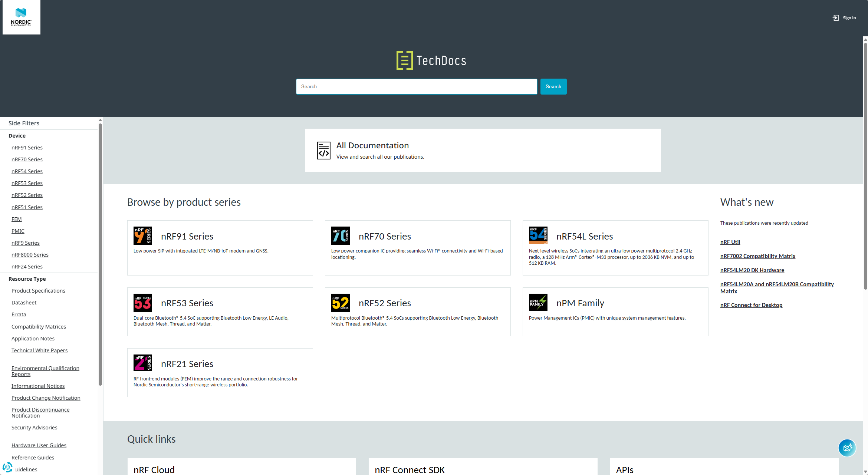The height and width of the screenshot is (475, 868).
Task: Open the nRF21 Series card title
Action: [x=187, y=364]
